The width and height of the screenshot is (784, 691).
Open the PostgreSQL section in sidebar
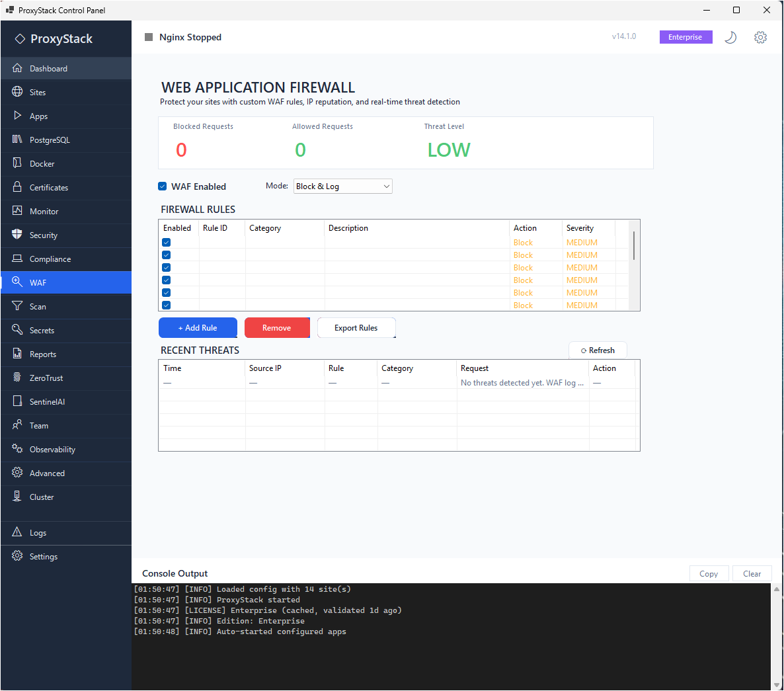point(48,140)
